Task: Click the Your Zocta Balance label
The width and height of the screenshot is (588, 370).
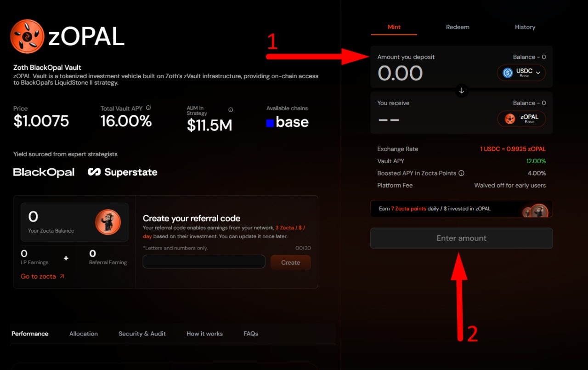Action: [51, 231]
